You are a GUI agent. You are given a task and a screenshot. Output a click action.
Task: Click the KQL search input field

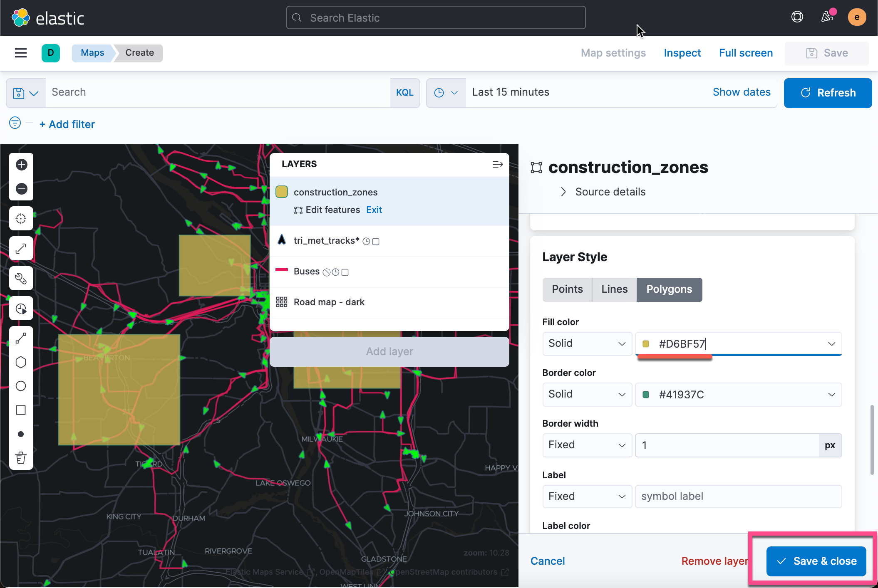[208, 92]
